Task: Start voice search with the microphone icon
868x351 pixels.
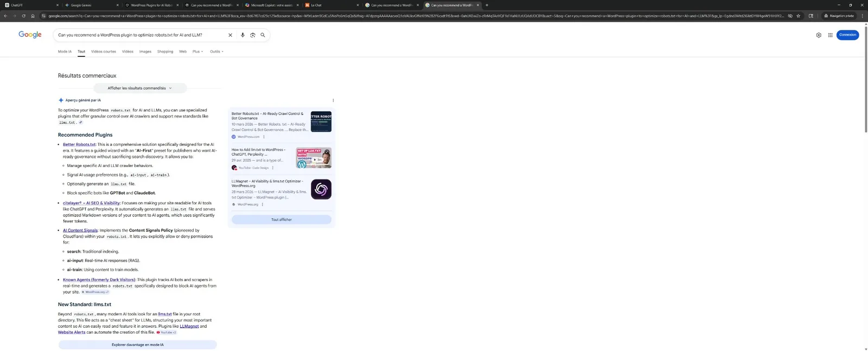Action: [x=242, y=35]
